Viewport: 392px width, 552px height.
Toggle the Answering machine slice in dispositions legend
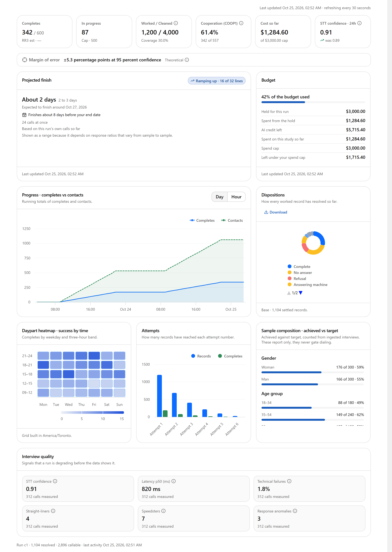[308, 285]
